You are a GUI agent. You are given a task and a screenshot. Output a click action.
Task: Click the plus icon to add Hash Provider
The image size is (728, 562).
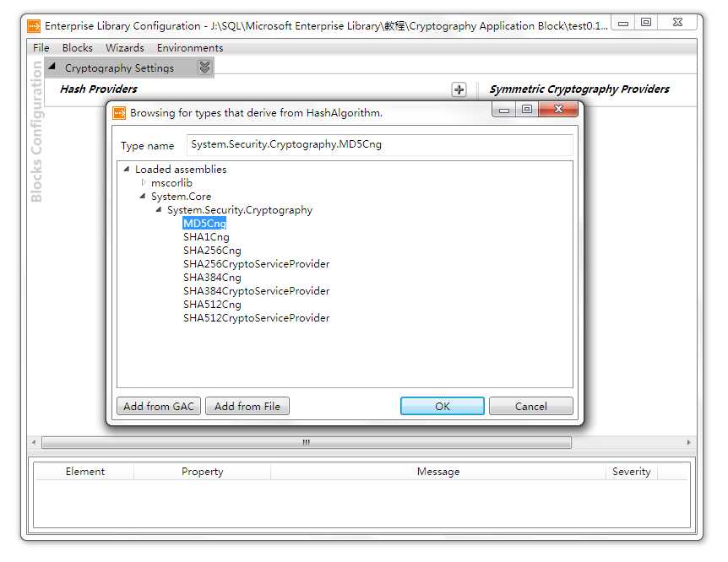(459, 89)
